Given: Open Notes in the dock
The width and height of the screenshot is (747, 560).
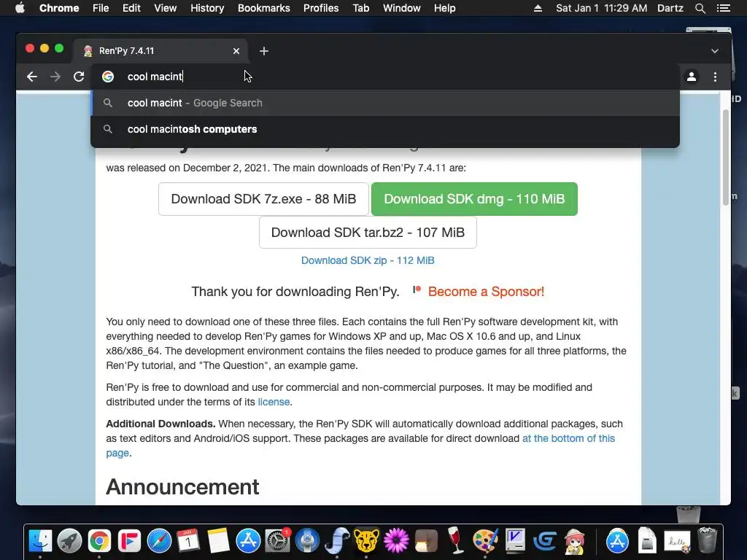Looking at the screenshot, I should point(218,541).
